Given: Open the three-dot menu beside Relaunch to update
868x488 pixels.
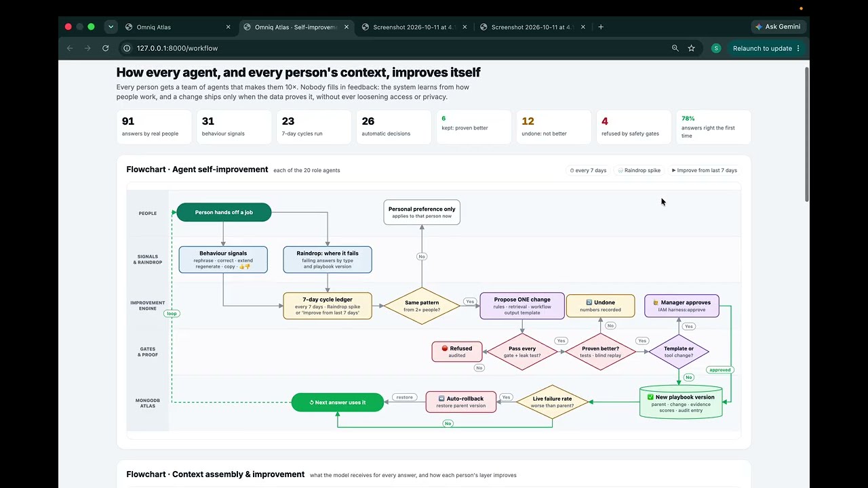Looking at the screenshot, I should click(x=798, y=48).
